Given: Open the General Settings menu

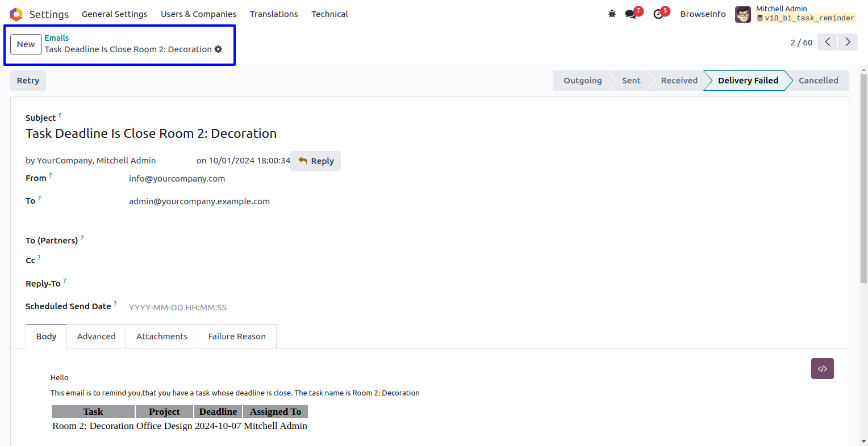Looking at the screenshot, I should point(114,14).
